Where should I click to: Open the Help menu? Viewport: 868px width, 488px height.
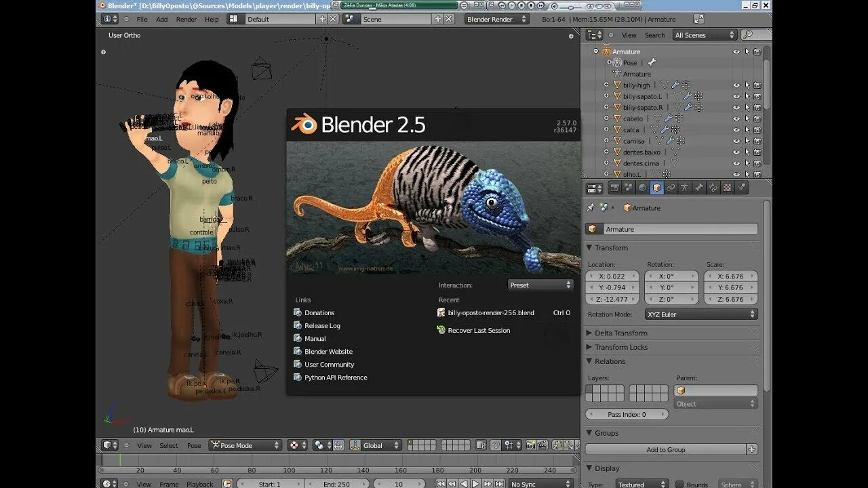tap(212, 19)
